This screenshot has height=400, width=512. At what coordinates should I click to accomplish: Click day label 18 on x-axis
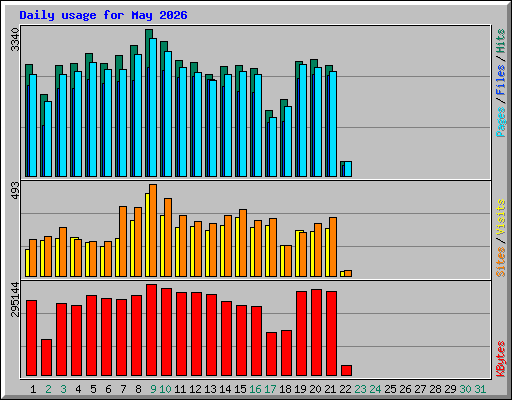pyautogui.click(x=285, y=389)
